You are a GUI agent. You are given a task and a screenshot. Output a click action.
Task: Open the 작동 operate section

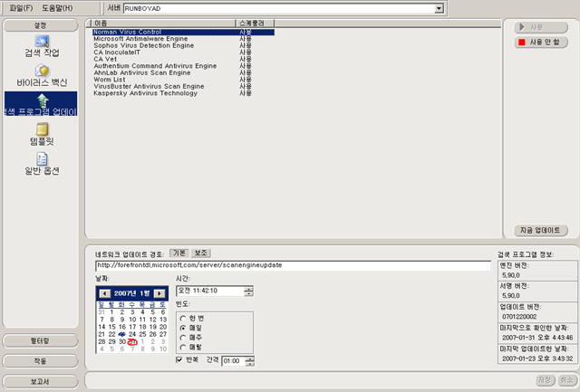[40, 361]
